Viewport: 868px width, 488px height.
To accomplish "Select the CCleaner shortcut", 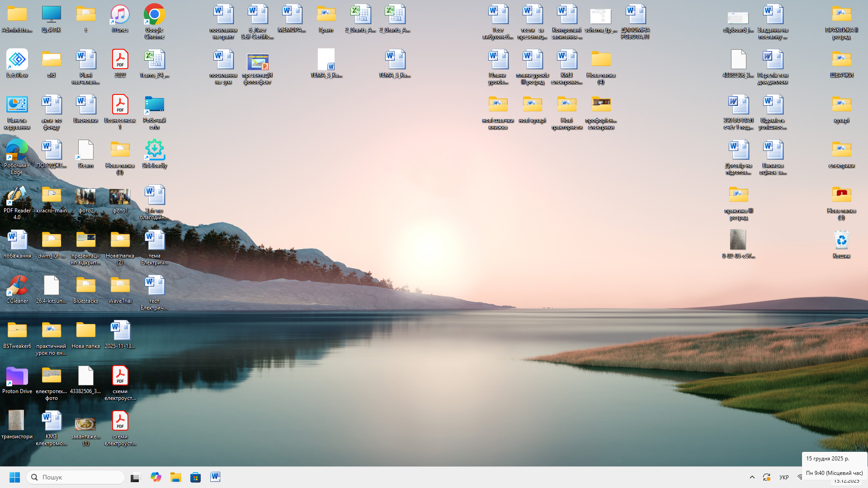I will pos(17,290).
